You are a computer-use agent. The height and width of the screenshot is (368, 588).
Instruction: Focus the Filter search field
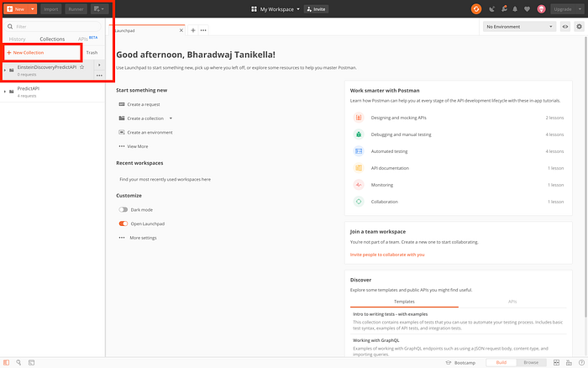52,27
